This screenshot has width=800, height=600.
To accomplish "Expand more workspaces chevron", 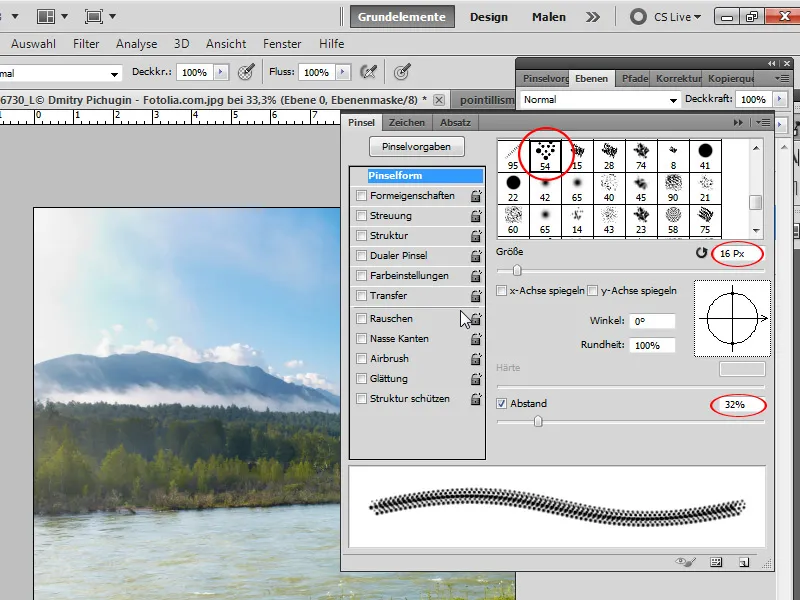I will (593, 17).
